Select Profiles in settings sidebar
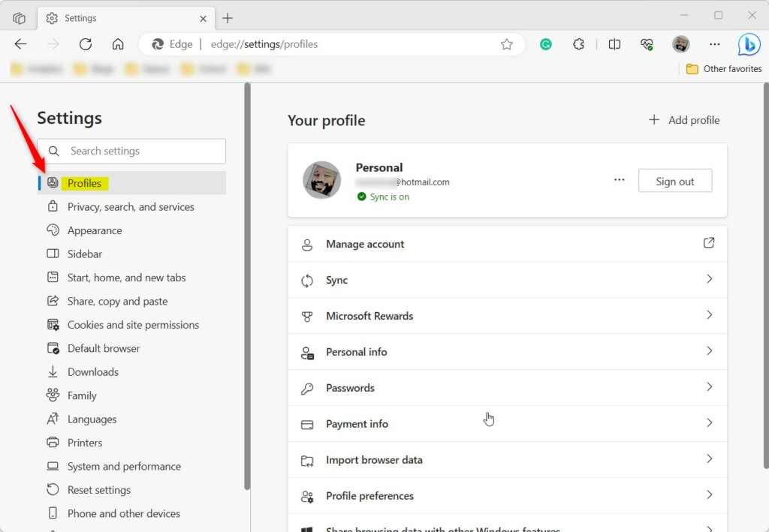769x532 pixels. tap(131, 183)
